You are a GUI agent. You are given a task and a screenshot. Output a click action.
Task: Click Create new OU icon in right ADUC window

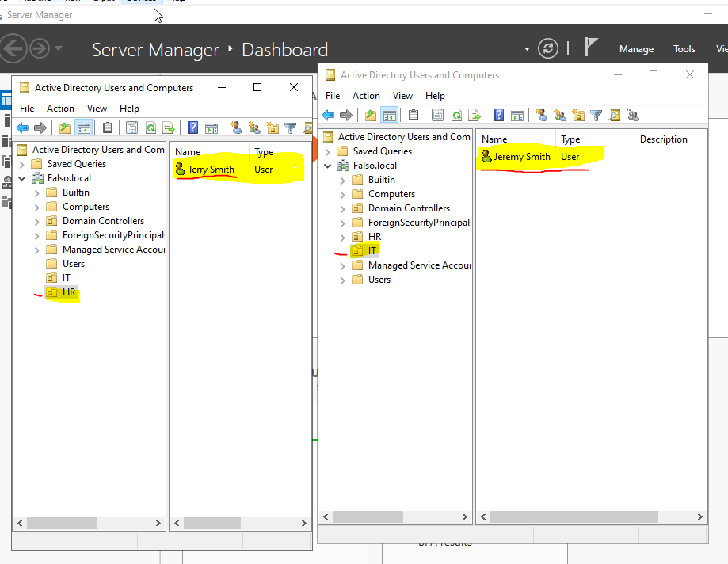coord(578,115)
